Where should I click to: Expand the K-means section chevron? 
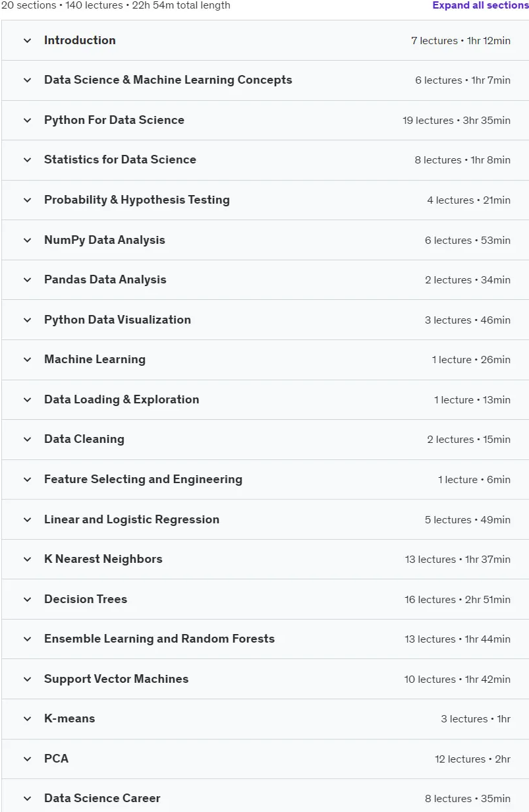(27, 719)
